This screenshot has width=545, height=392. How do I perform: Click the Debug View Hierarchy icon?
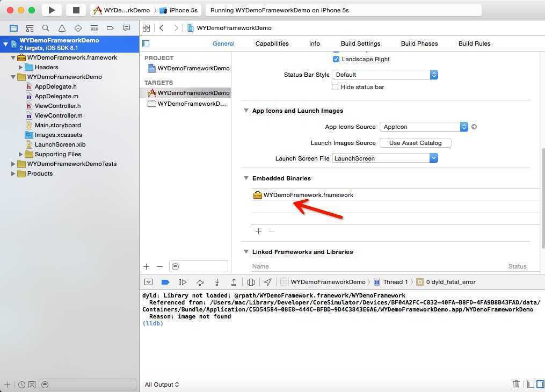pyautogui.click(x=251, y=282)
